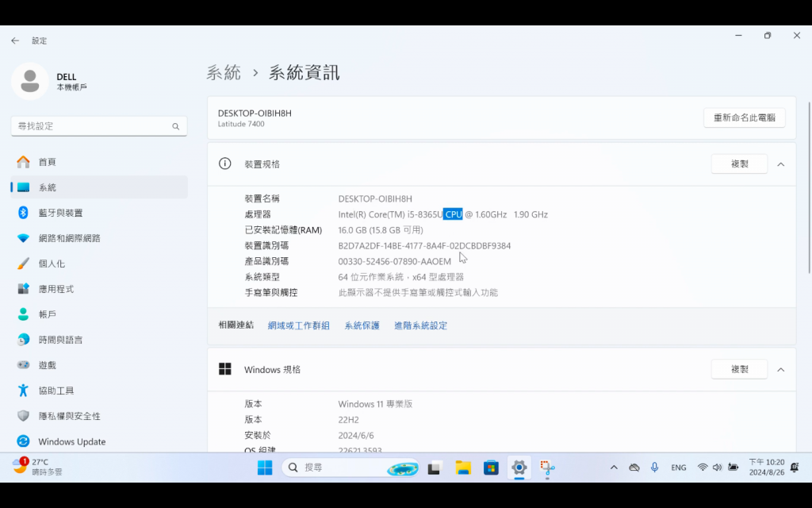Viewport: 812px width, 508px height.
Task: Click the battery tray icon
Action: (x=733, y=467)
